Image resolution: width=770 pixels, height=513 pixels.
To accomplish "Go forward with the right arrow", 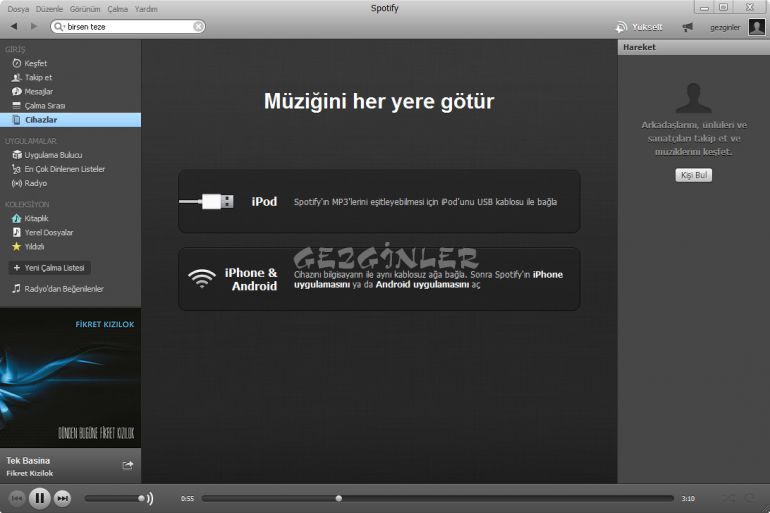I will pos(33,27).
